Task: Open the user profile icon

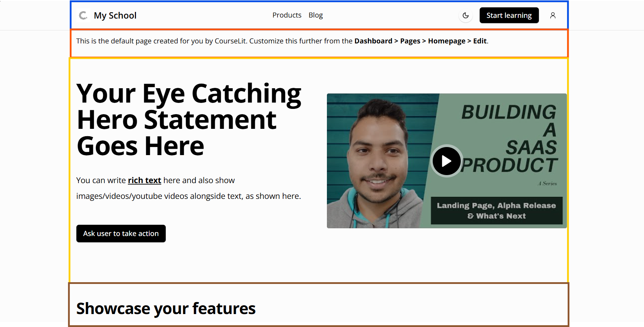Action: 553,15
